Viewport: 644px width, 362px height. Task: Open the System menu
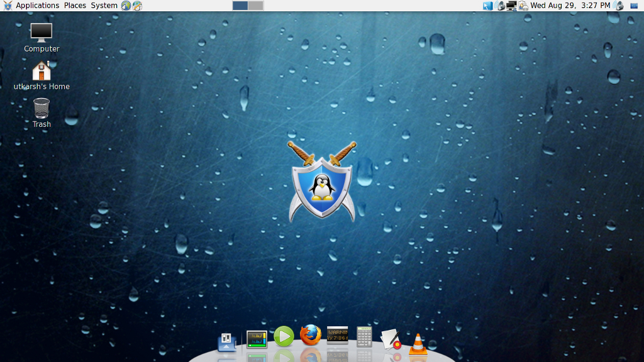(104, 5)
